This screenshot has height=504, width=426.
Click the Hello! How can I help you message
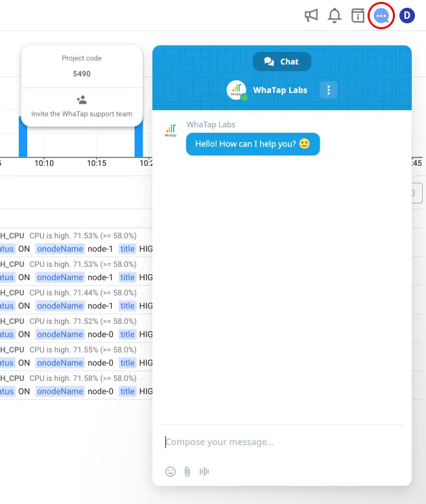253,144
